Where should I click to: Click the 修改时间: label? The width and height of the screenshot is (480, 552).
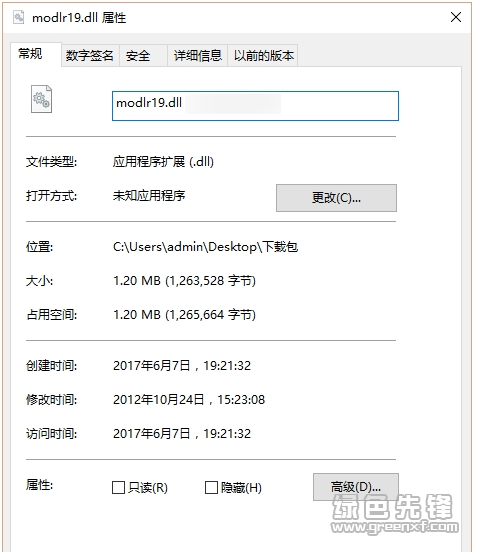pos(51,400)
